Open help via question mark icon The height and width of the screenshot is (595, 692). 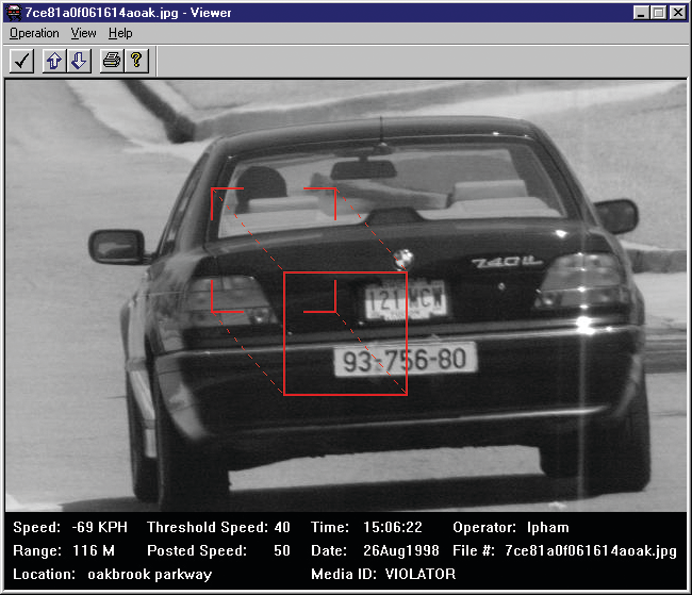[x=136, y=60]
